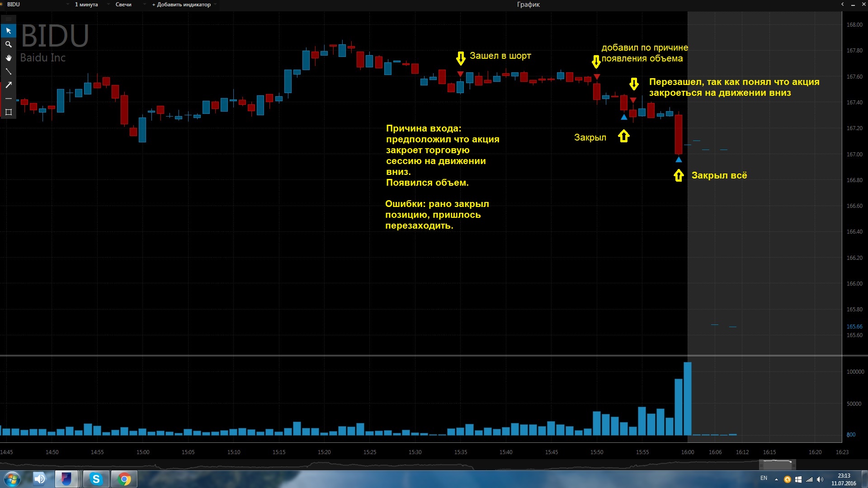Click the 168.00 price axis label
This screenshot has height=488, width=868.
point(854,25)
